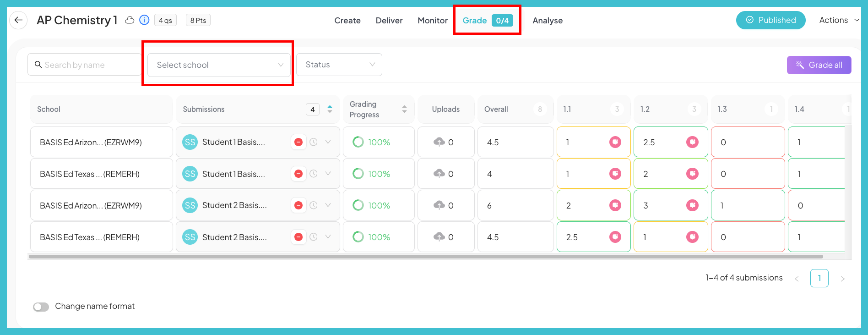This screenshot has width=868, height=335.
Task: Click the Published button
Action: (770, 20)
